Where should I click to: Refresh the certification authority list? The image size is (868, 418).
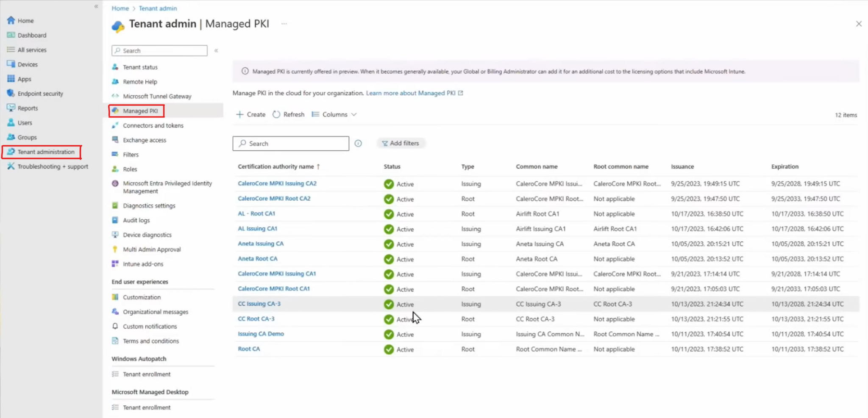pyautogui.click(x=288, y=114)
